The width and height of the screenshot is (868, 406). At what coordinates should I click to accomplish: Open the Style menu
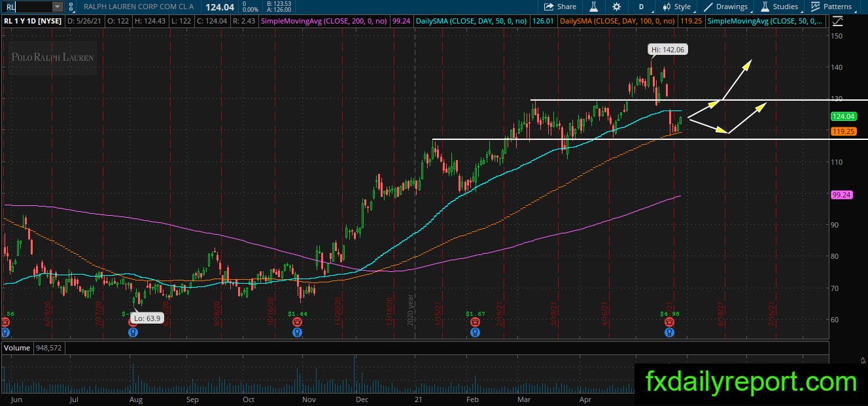point(676,7)
